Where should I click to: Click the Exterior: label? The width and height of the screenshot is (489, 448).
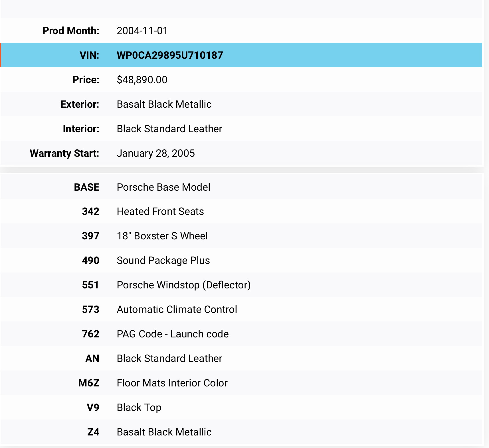(x=80, y=104)
